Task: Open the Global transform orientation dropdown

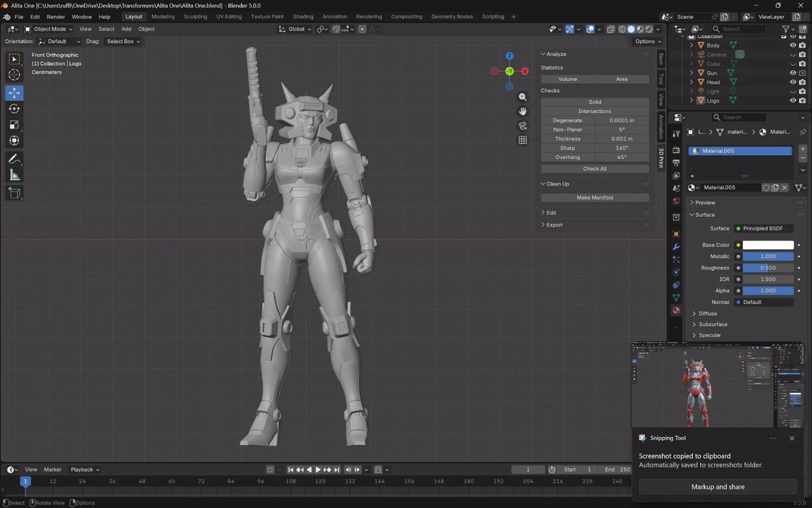Action: 296,29
